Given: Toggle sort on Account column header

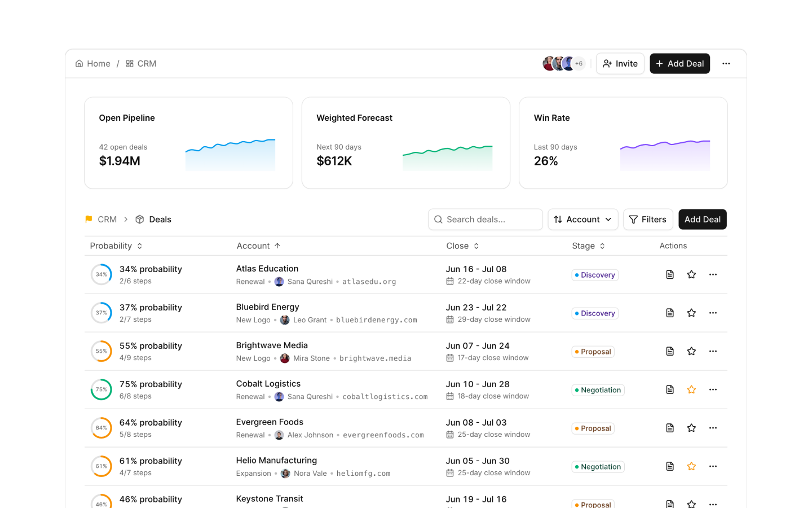Looking at the screenshot, I should (x=259, y=246).
